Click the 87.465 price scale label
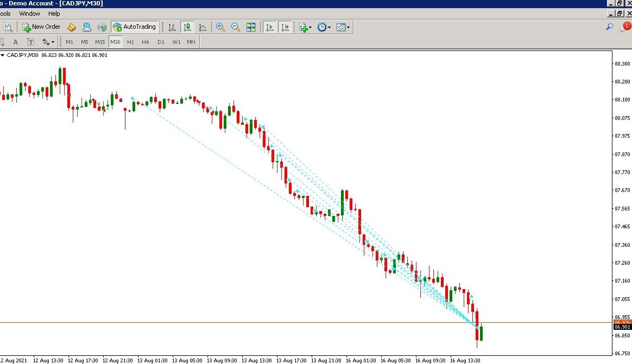632x364 pixels. click(622, 227)
